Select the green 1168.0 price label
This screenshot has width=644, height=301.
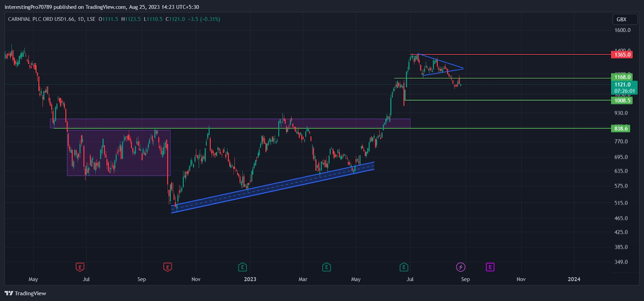622,77
